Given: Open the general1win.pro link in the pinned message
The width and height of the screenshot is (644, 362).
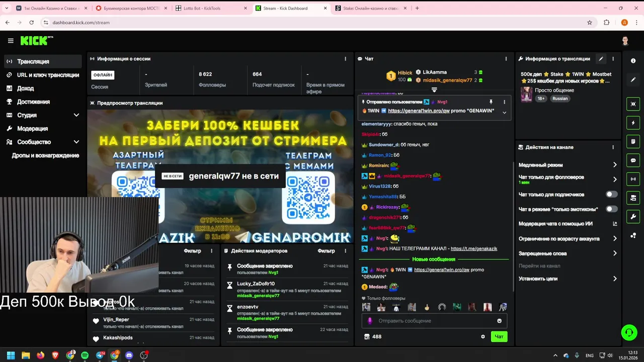Looking at the screenshot, I should 419,111.
